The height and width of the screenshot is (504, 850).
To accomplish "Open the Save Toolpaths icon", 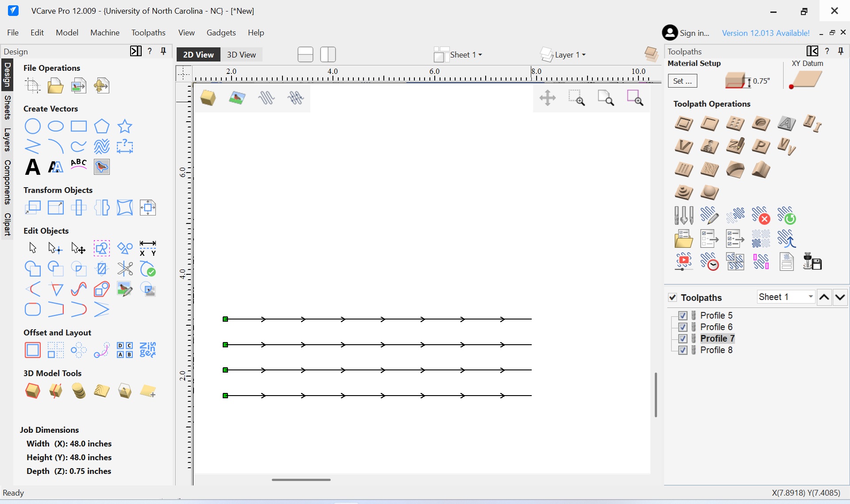I will point(812,262).
